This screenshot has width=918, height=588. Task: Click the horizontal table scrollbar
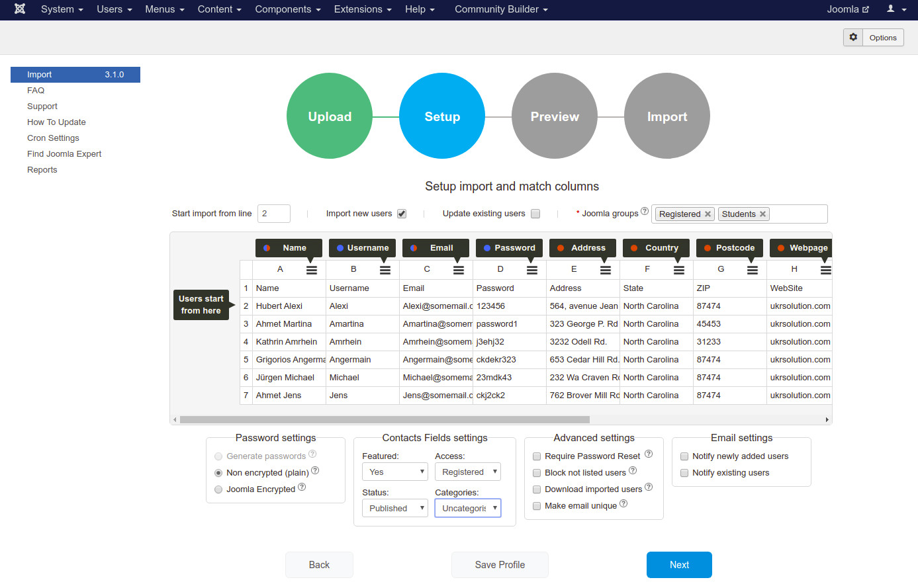pyautogui.click(x=384, y=419)
